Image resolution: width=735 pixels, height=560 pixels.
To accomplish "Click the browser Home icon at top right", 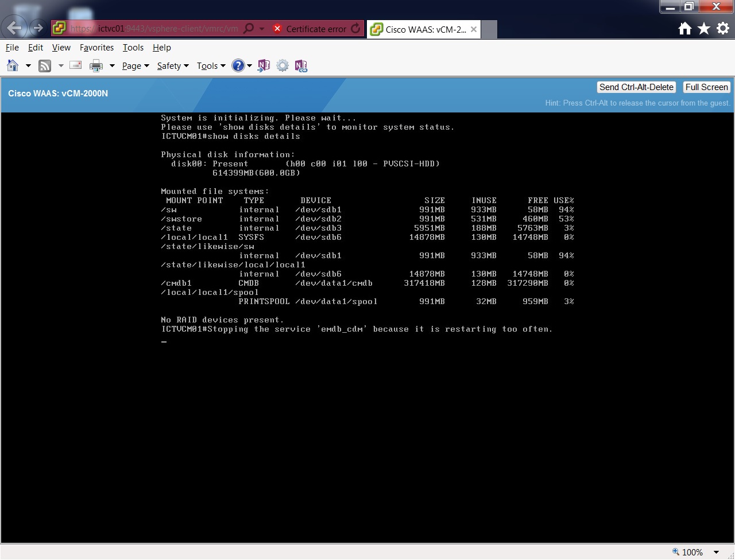I will pos(685,28).
